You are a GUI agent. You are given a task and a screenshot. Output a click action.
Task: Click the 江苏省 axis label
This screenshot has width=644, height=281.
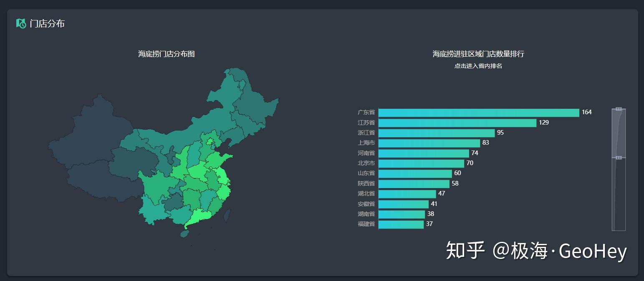[x=366, y=123]
